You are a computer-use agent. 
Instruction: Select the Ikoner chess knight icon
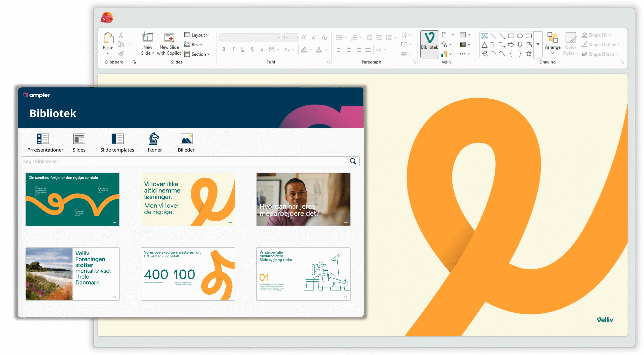click(x=154, y=139)
